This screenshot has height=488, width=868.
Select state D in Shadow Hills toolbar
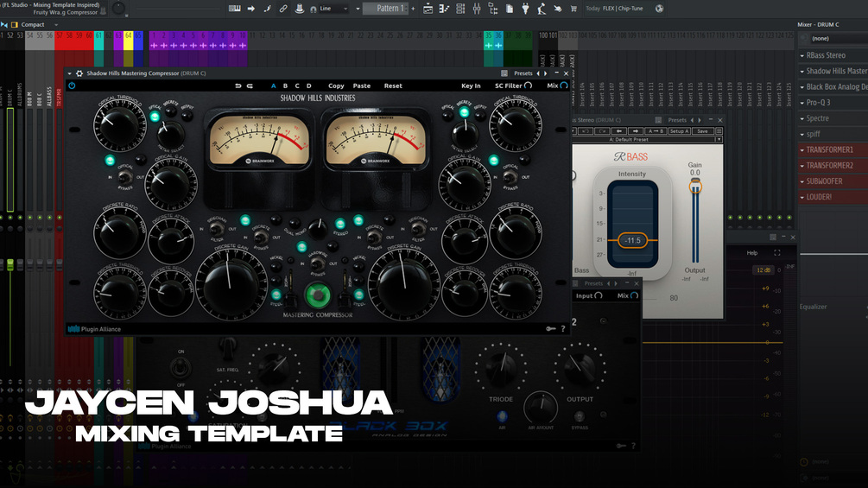(309, 86)
